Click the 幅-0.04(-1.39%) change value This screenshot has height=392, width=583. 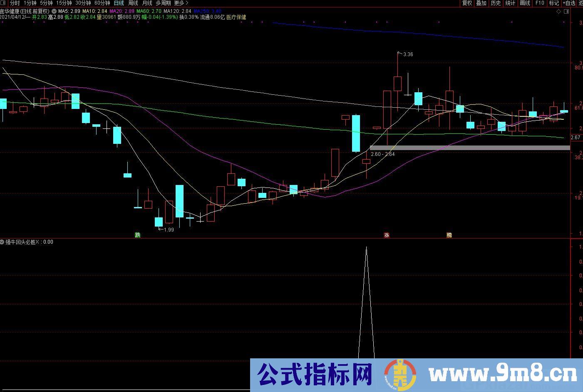click(160, 17)
